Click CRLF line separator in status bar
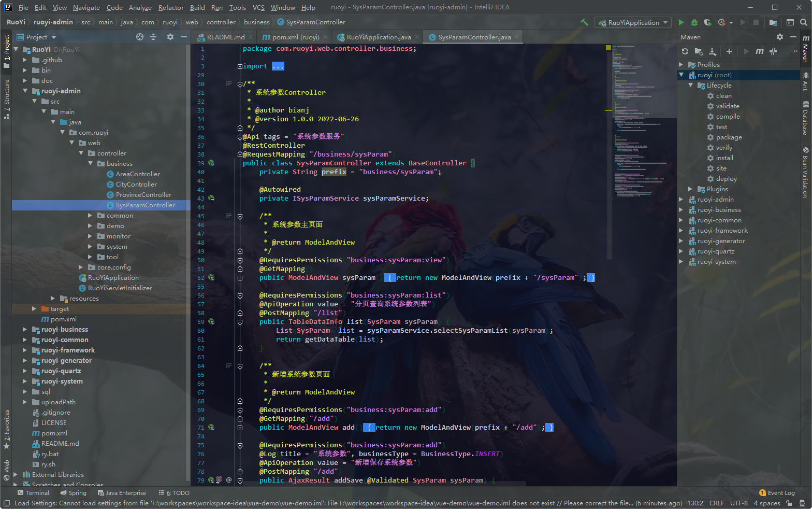 (x=717, y=503)
